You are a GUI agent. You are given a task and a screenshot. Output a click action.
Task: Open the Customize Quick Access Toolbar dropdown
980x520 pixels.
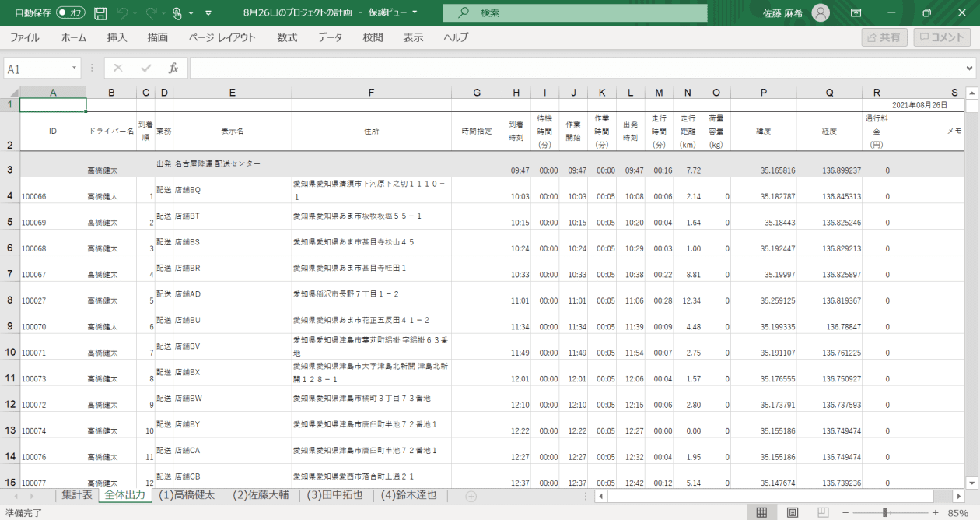(x=208, y=13)
